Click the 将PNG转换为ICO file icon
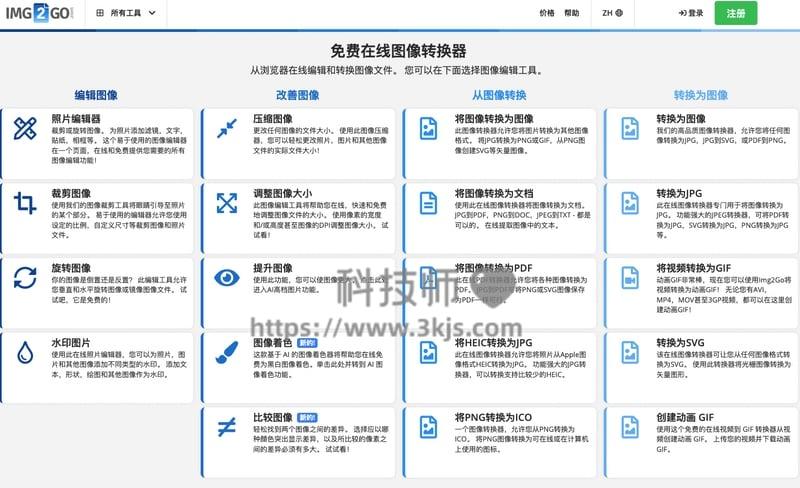This screenshot has height=488, width=800. pos(428,427)
